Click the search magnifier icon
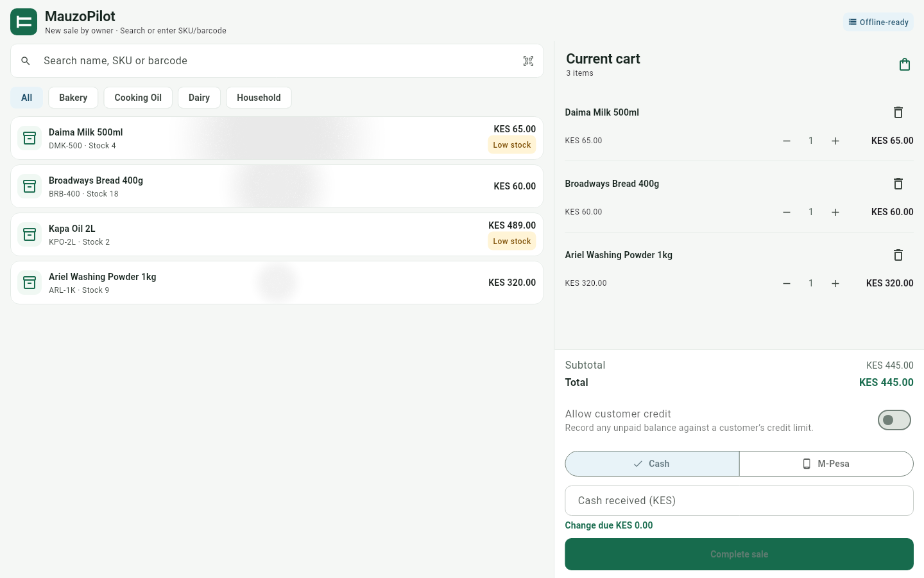This screenshot has height=578, width=924. (26, 61)
